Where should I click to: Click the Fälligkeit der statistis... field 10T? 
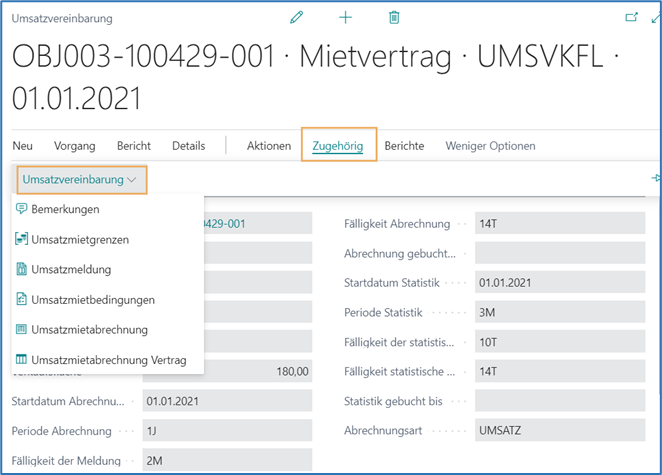(x=560, y=342)
